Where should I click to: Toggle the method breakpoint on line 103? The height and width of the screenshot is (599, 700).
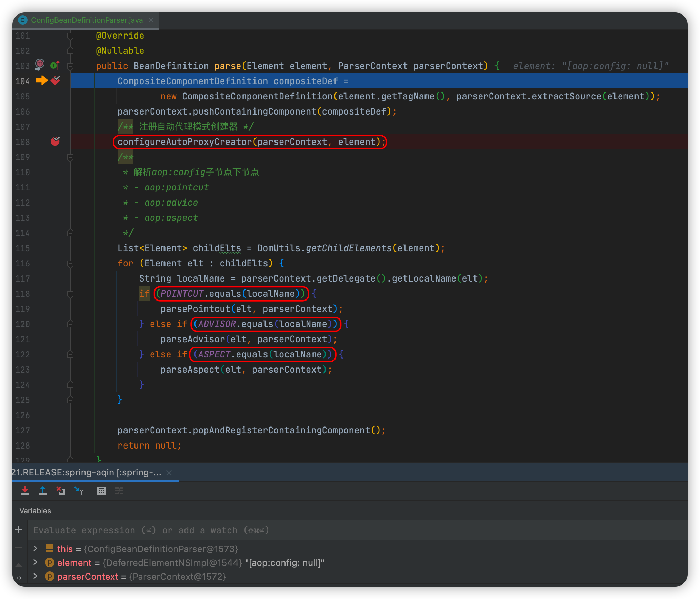(40, 65)
